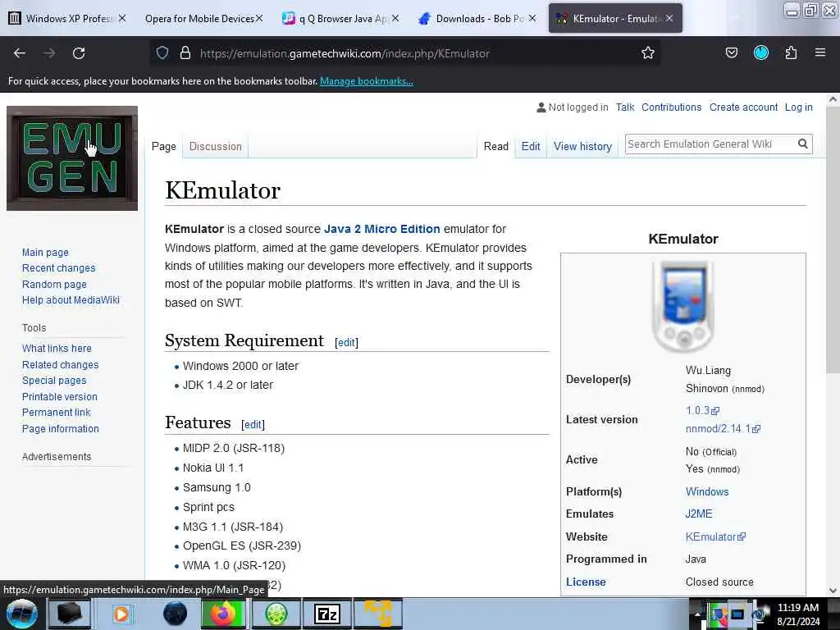Submit wiki search with magnifier icon
This screenshot has height=630, width=840.
(802, 144)
